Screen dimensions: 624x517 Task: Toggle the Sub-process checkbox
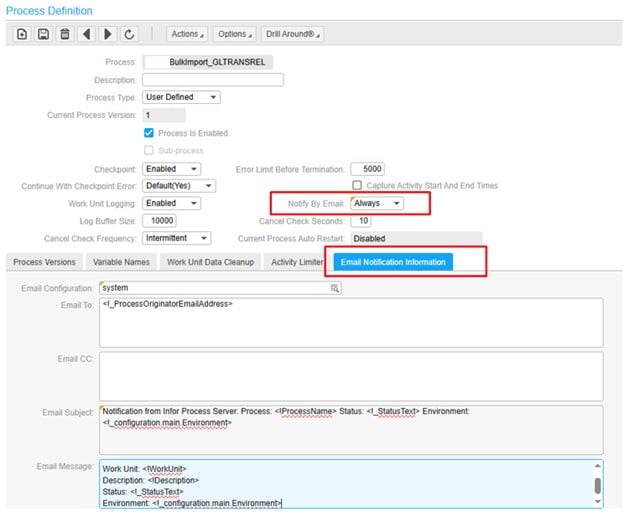point(149,150)
